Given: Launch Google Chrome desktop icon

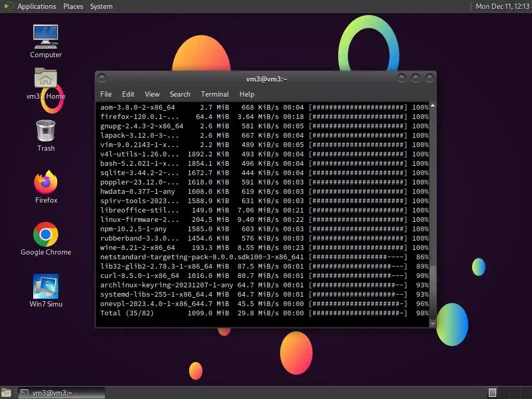Looking at the screenshot, I should pos(46,239).
